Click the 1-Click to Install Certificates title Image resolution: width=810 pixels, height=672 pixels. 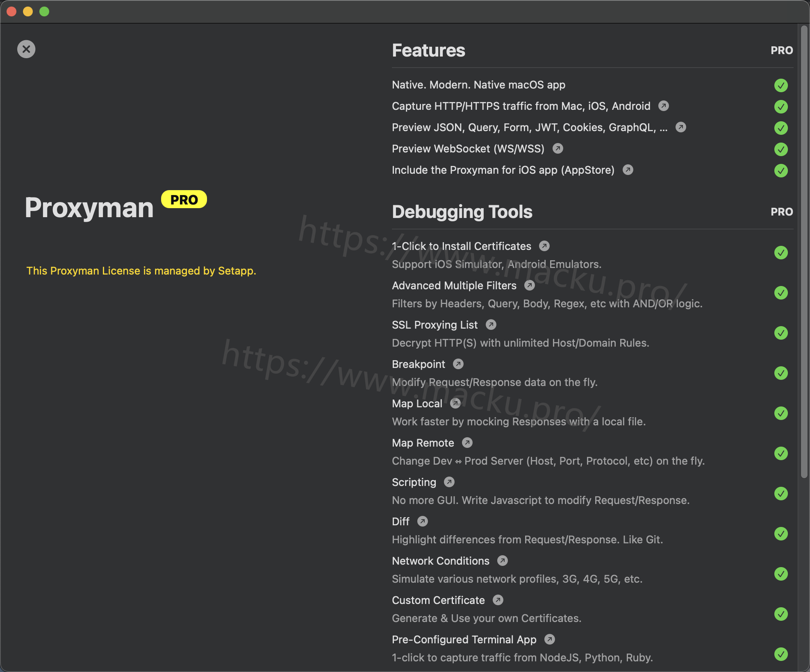tap(462, 246)
